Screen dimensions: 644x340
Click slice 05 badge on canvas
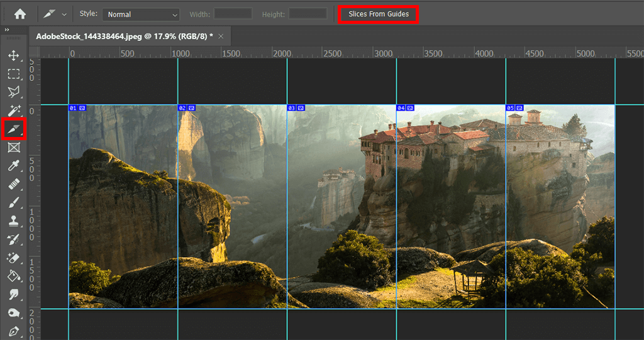(x=514, y=108)
